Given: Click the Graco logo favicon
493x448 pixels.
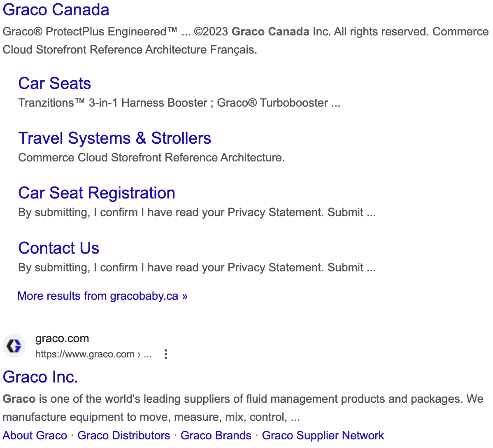Looking at the screenshot, I should 14,346.
